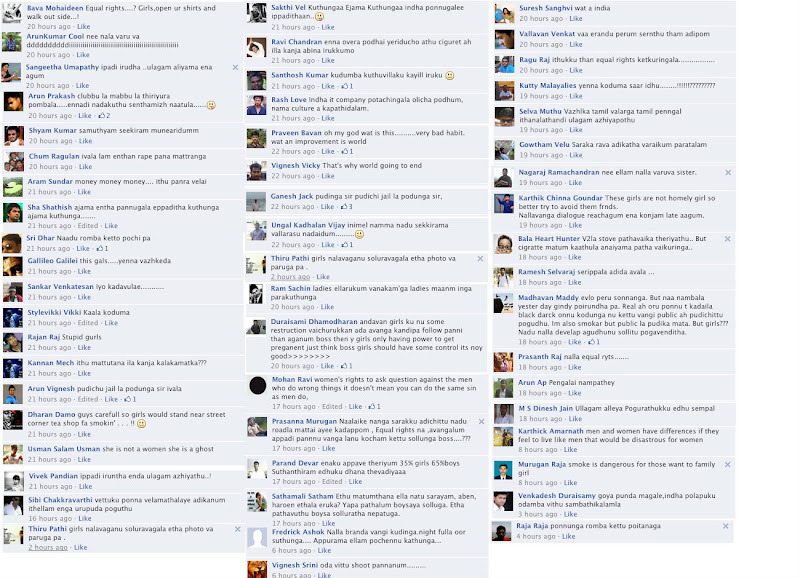Click thumbs-up count on Arun Prakash's comment
This screenshot has width=800, height=578.
pos(108,116)
